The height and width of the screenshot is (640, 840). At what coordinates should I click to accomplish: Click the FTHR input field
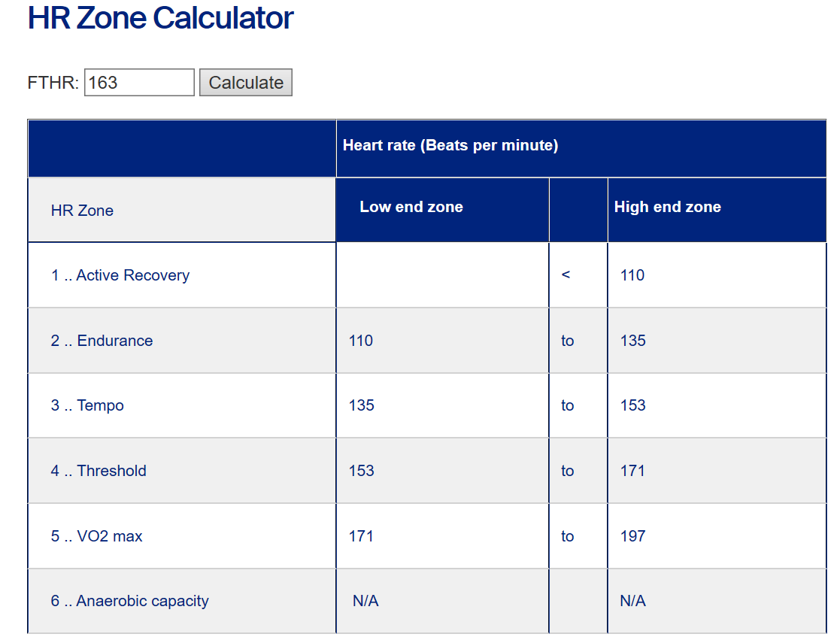click(139, 83)
